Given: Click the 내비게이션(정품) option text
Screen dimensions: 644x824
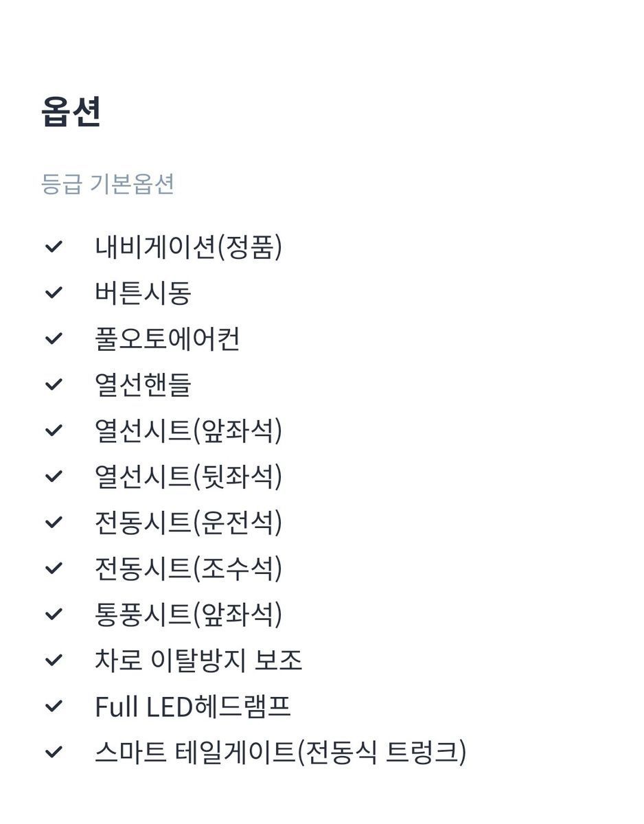Looking at the screenshot, I should coord(188,247).
